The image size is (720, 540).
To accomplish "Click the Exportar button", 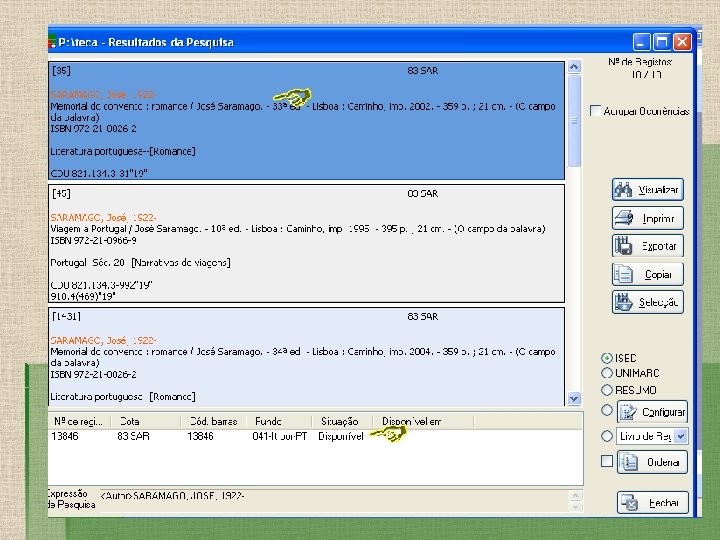I will coord(647,246).
